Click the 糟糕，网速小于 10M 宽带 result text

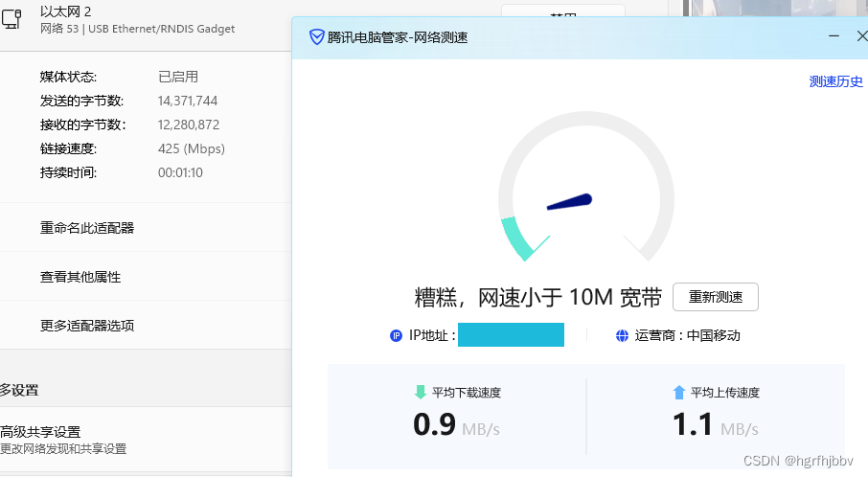[538, 297]
